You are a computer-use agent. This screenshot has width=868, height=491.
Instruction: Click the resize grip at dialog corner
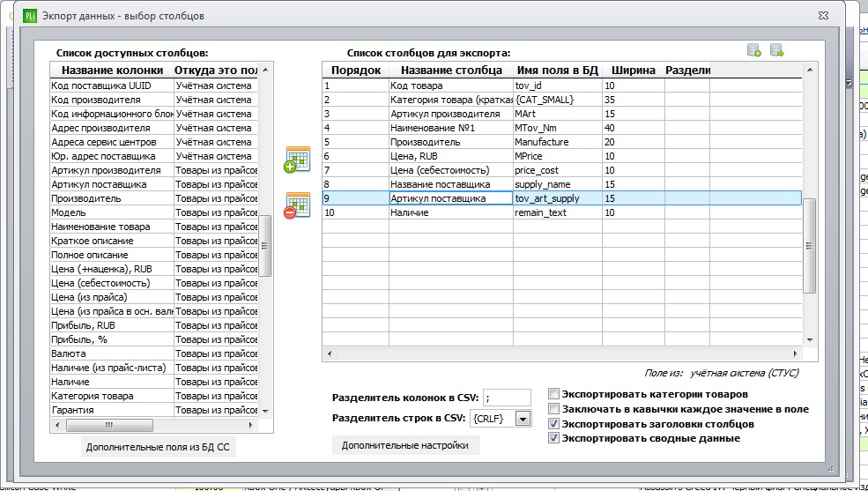click(830, 468)
